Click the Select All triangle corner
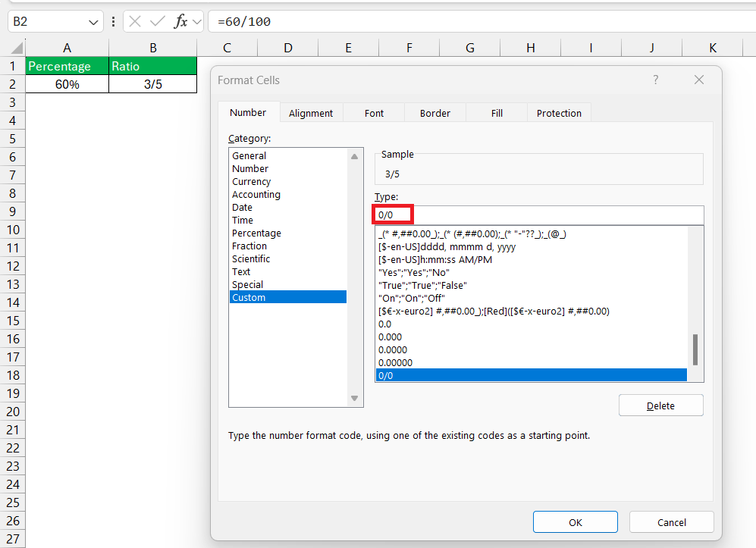756x548 pixels. 17,48
